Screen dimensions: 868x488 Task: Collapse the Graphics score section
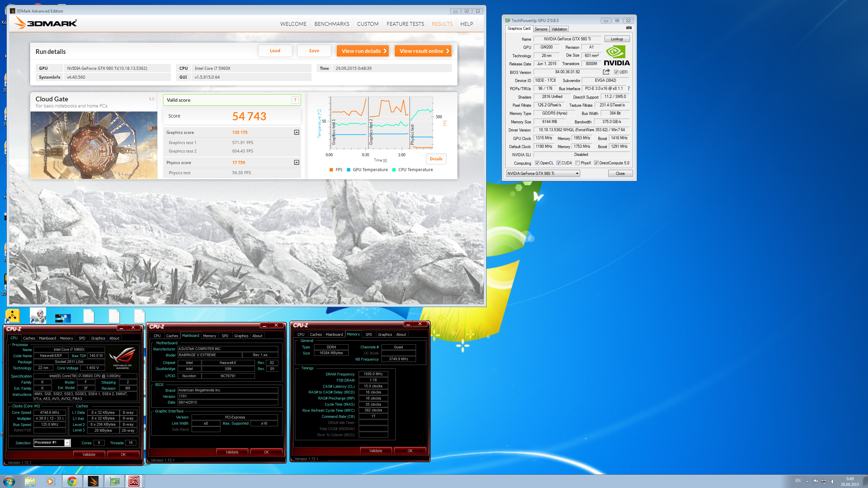(x=297, y=132)
